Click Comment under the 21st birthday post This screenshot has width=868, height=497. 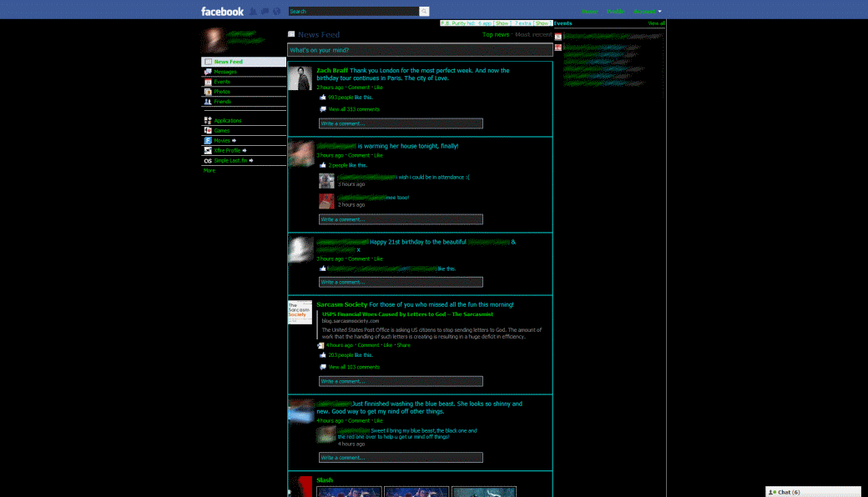359,259
